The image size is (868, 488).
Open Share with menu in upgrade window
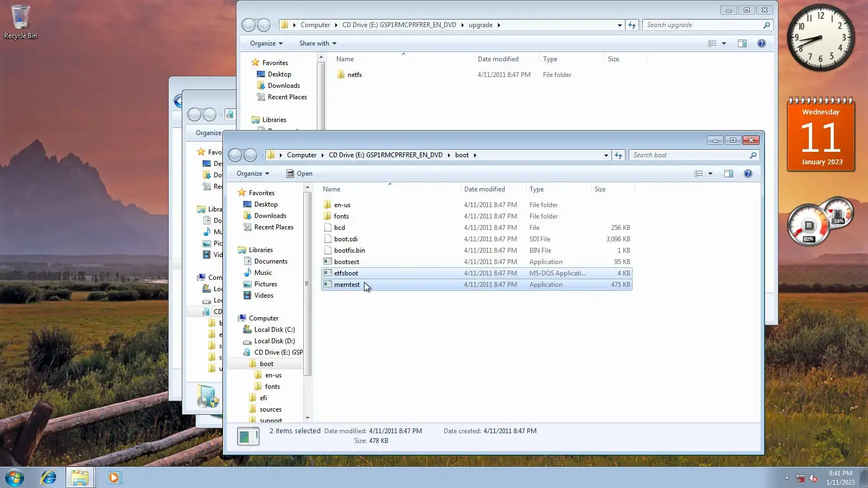(318, 43)
